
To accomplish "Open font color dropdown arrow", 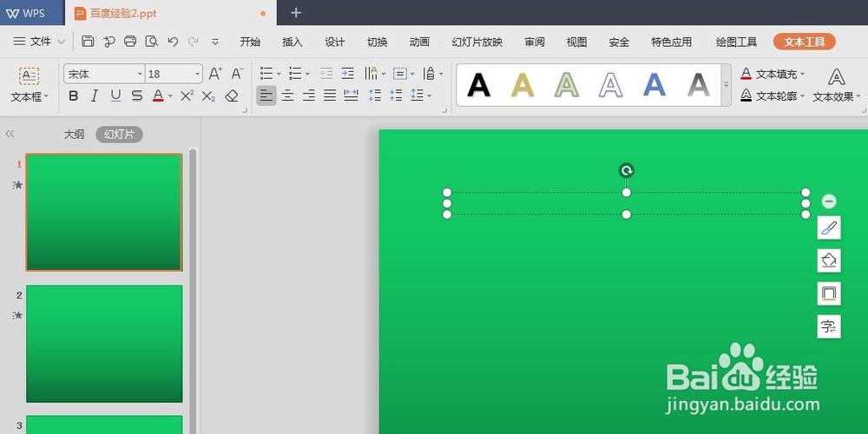I will pyautogui.click(x=170, y=96).
